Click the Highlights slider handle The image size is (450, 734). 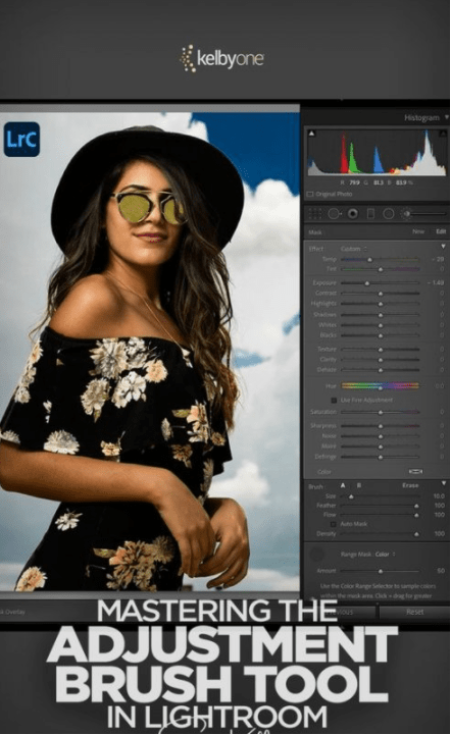[380, 304]
